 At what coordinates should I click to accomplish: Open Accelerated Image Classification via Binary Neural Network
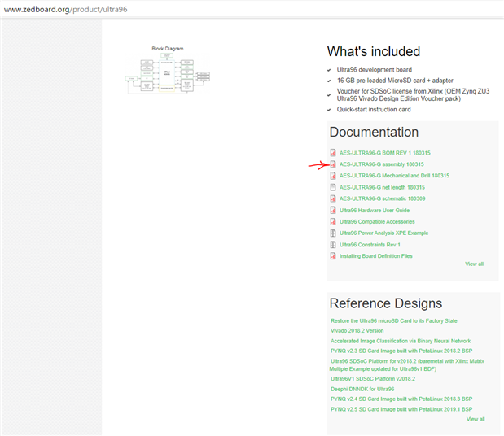(x=401, y=341)
